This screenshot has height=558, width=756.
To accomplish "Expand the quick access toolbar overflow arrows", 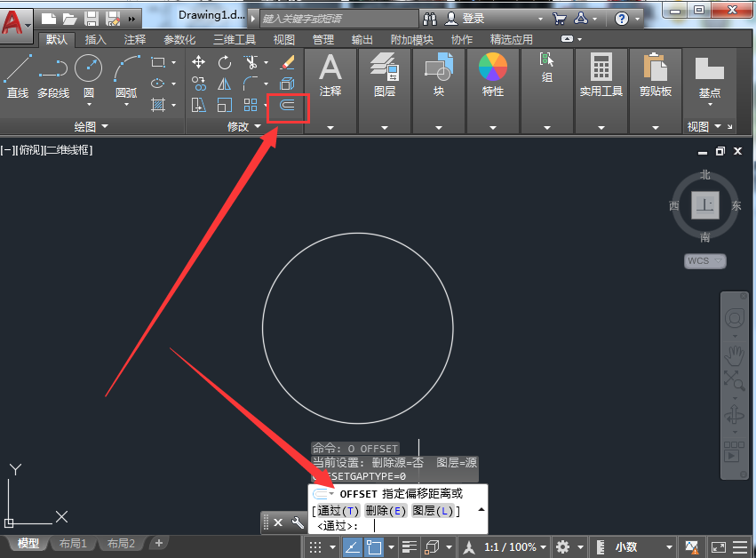I will coord(131,20).
